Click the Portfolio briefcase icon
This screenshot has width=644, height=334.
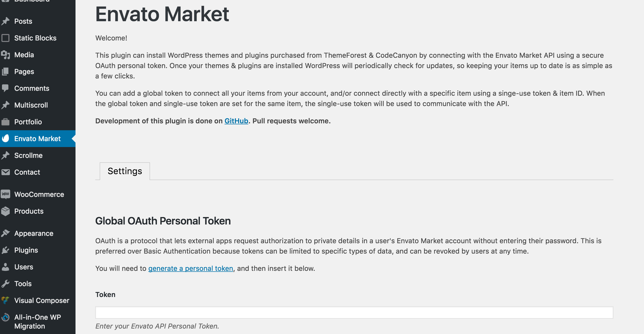5,122
